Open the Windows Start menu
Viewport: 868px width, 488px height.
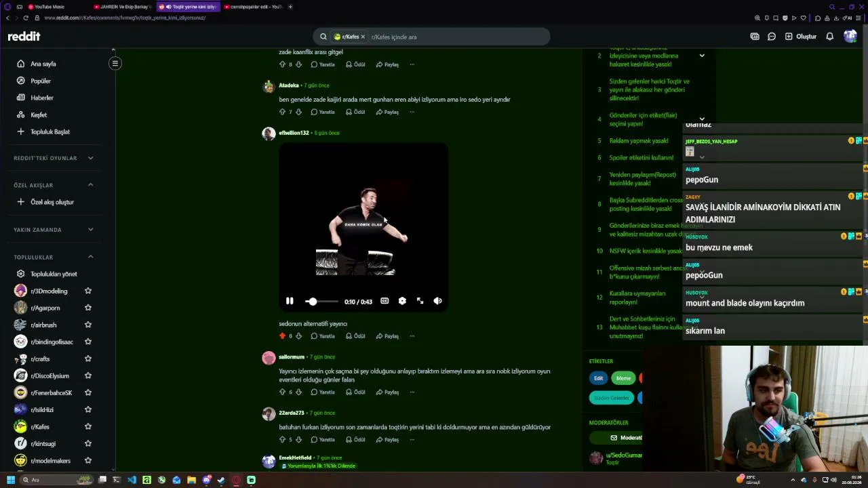tap(10, 480)
